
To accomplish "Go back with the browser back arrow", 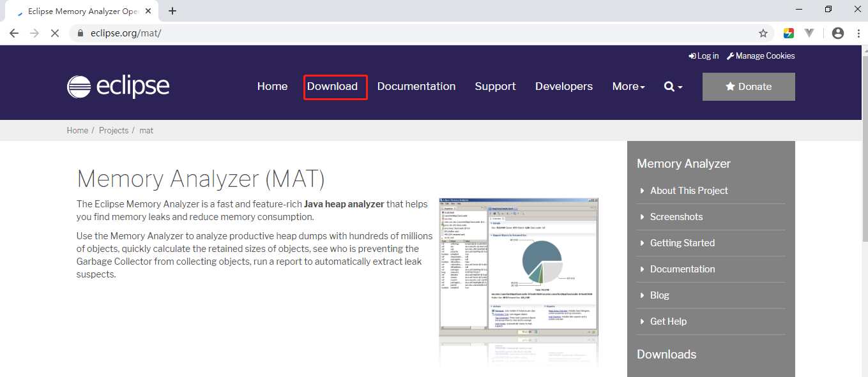I will point(14,33).
